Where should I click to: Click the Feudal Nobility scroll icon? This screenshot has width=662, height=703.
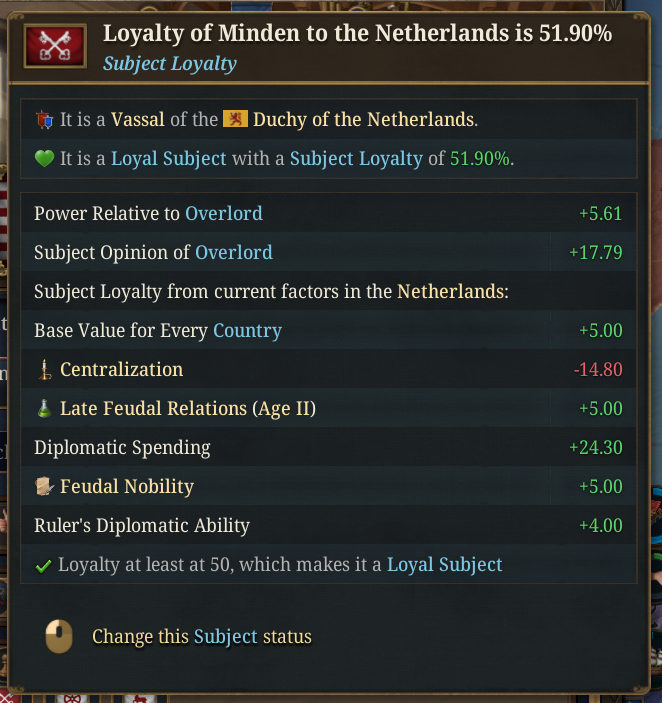click(x=44, y=487)
